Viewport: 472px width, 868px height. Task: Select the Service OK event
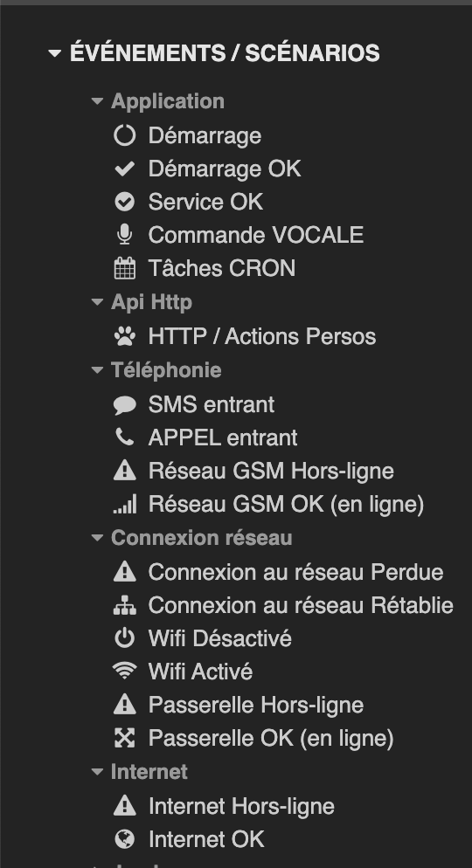point(205,202)
